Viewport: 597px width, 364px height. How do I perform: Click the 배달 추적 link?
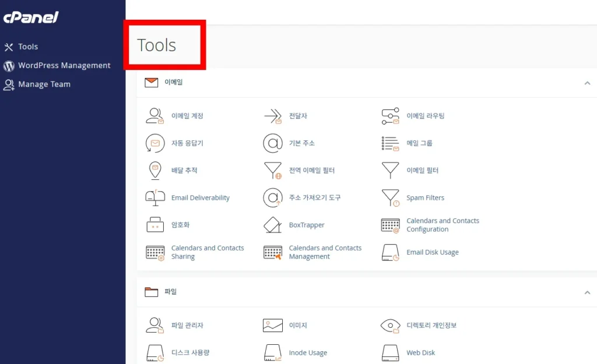[x=184, y=171]
